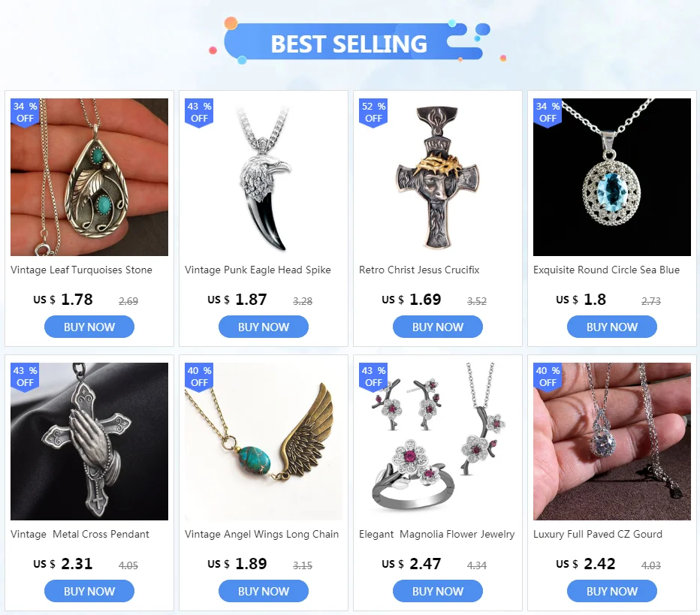Click Buy Now for Elegant Magnolia Flower Jewelry
This screenshot has height=615, width=700.
click(437, 591)
